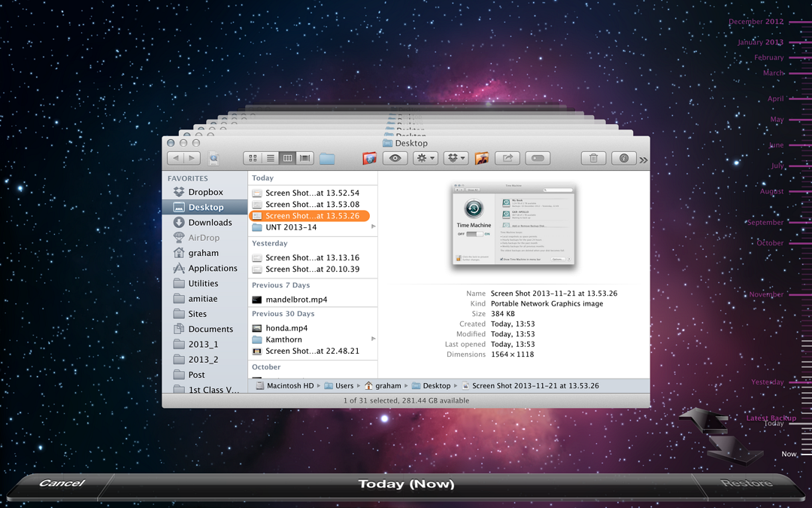This screenshot has width=812, height=508.
Task: Click graham in path bar
Action: click(x=383, y=385)
